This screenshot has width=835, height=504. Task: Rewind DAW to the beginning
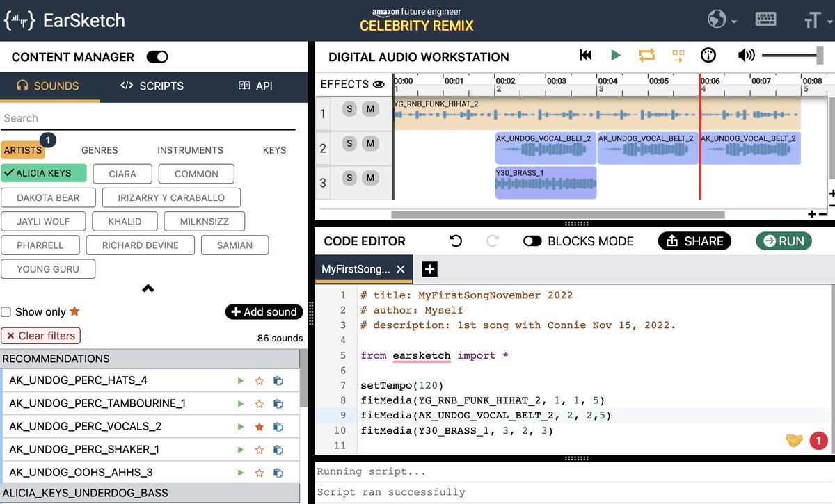click(x=586, y=55)
